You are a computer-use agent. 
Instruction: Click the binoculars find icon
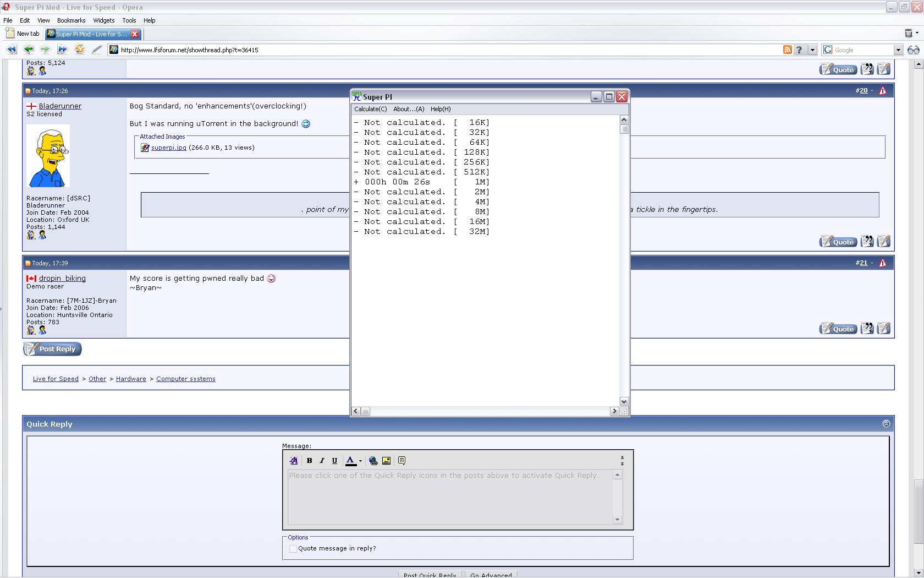[914, 50]
